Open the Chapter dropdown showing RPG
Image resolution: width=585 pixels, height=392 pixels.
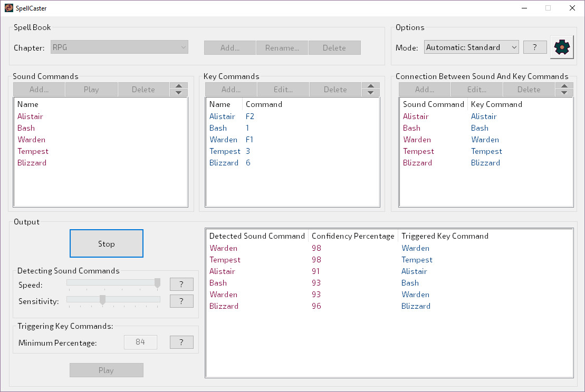119,47
